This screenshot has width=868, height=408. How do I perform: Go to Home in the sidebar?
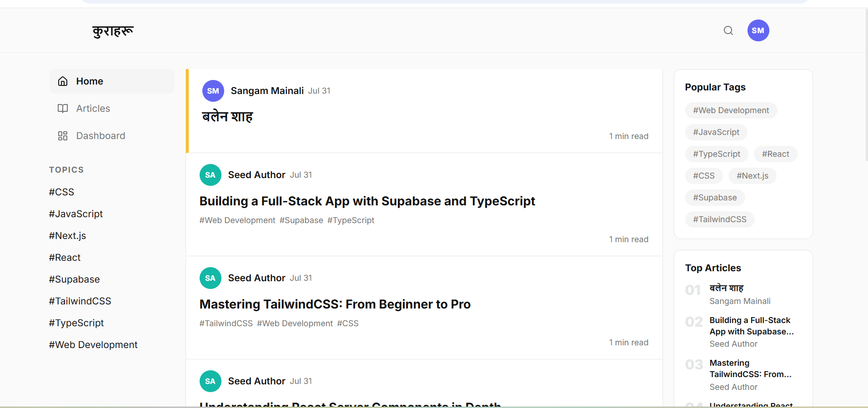click(x=112, y=81)
